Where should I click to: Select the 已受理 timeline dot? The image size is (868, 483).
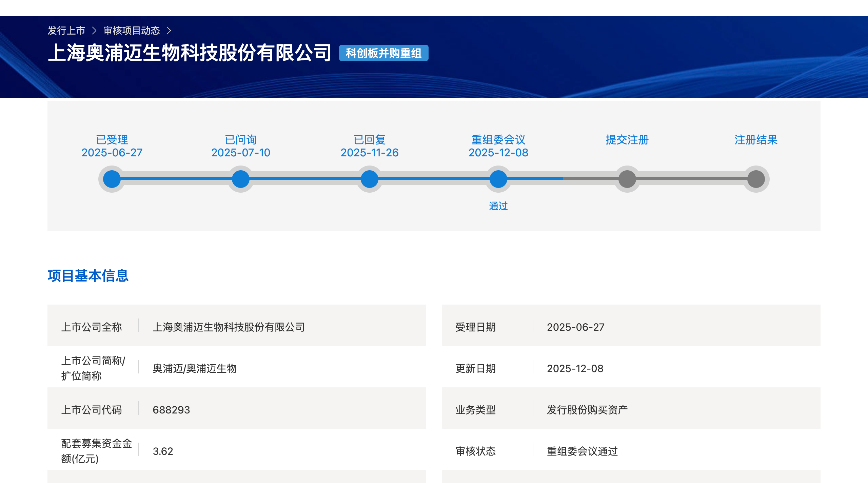[112, 179]
